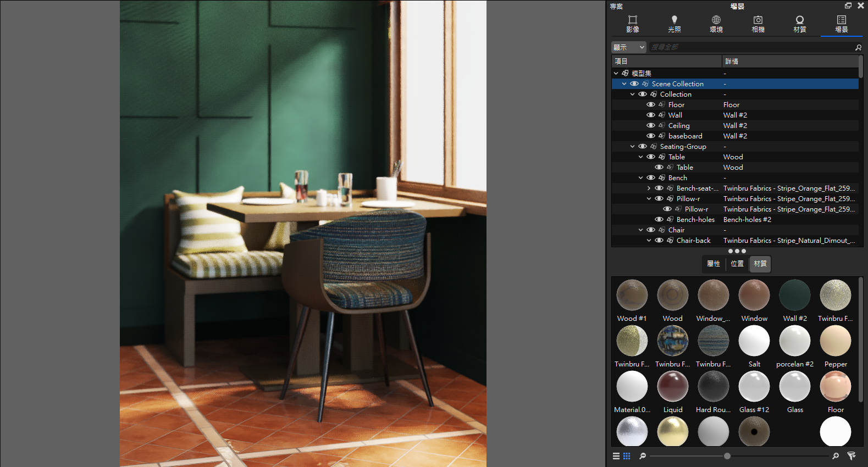Open the 影像 (Image) tab
868x467 pixels.
(633, 24)
